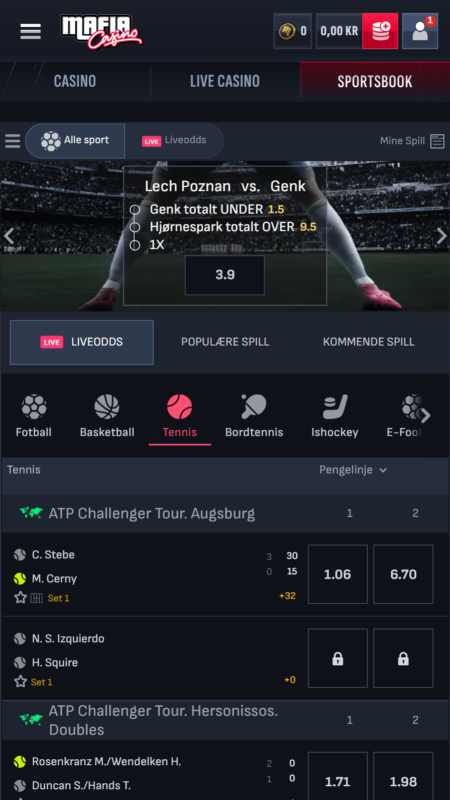Open the Pengelinje market dropdown

tap(353, 470)
